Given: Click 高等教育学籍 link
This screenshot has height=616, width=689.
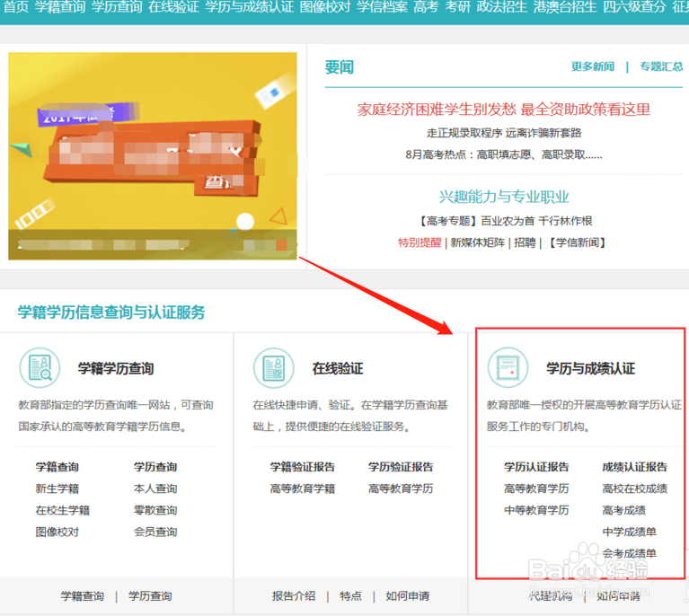Looking at the screenshot, I should tap(303, 488).
